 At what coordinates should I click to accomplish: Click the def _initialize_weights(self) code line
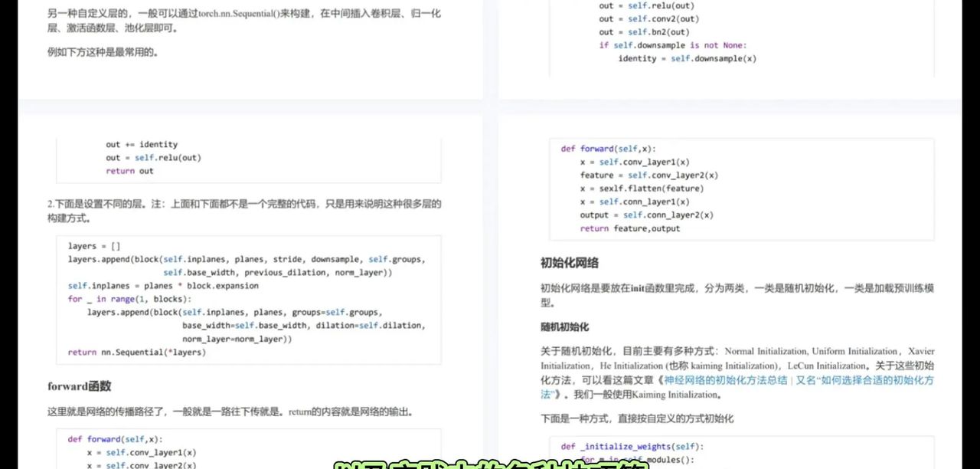[x=632, y=446]
